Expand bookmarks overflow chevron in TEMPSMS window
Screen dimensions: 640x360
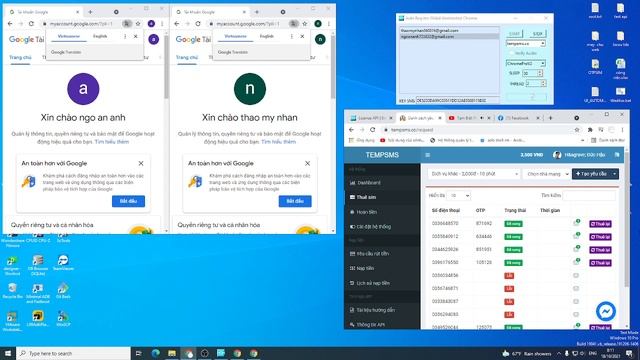pyautogui.click(x=582, y=140)
